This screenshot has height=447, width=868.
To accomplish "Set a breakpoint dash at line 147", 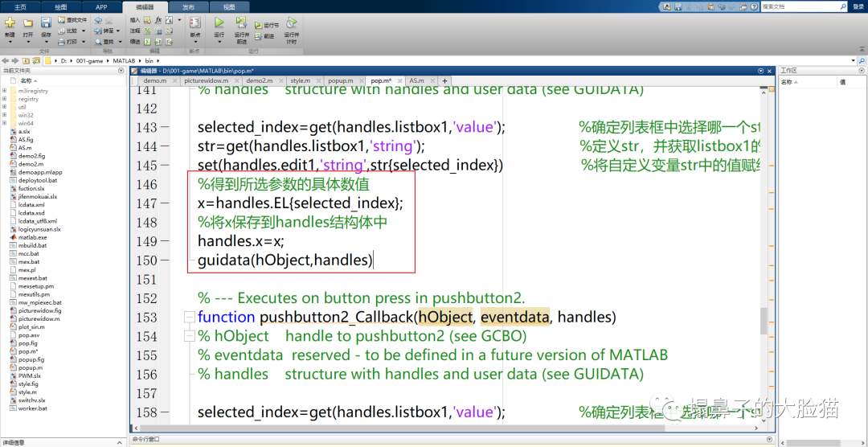I will (166, 204).
